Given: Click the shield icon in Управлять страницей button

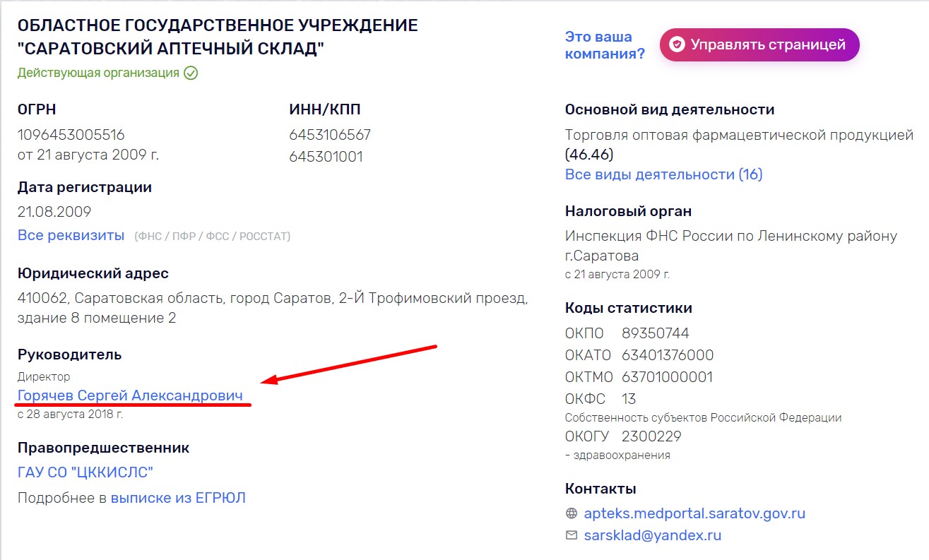Looking at the screenshot, I should click(677, 45).
